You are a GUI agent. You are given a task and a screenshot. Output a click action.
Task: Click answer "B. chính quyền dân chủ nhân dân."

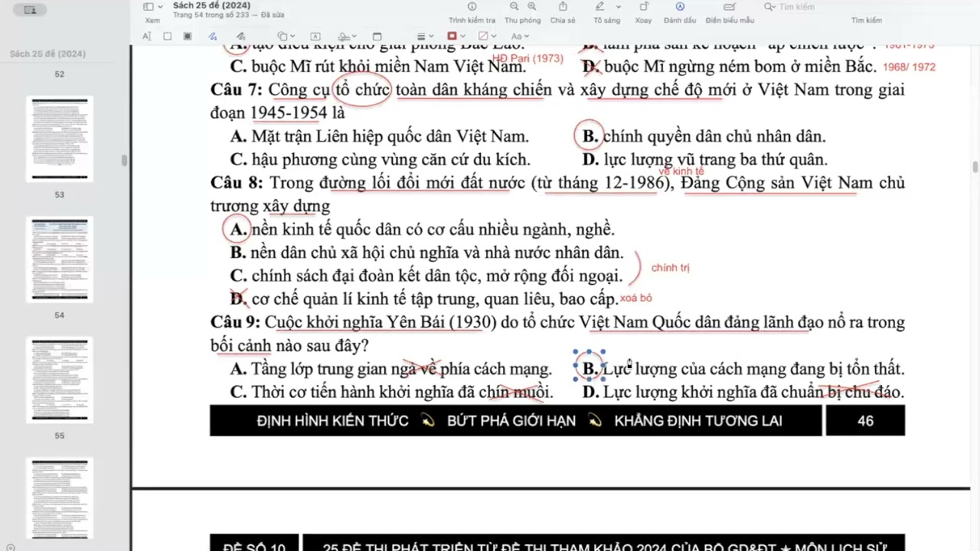click(704, 136)
